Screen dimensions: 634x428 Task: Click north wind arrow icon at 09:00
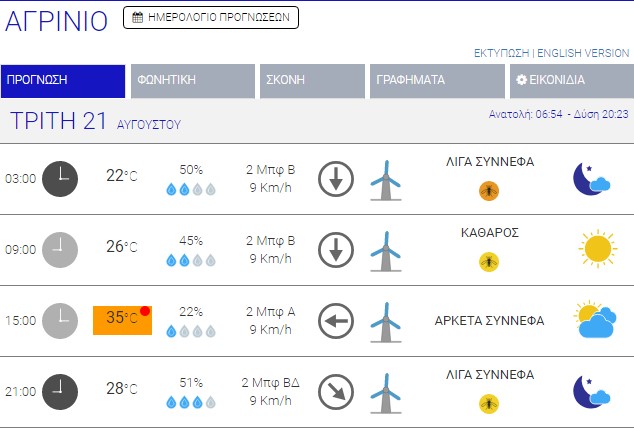[x=337, y=249]
